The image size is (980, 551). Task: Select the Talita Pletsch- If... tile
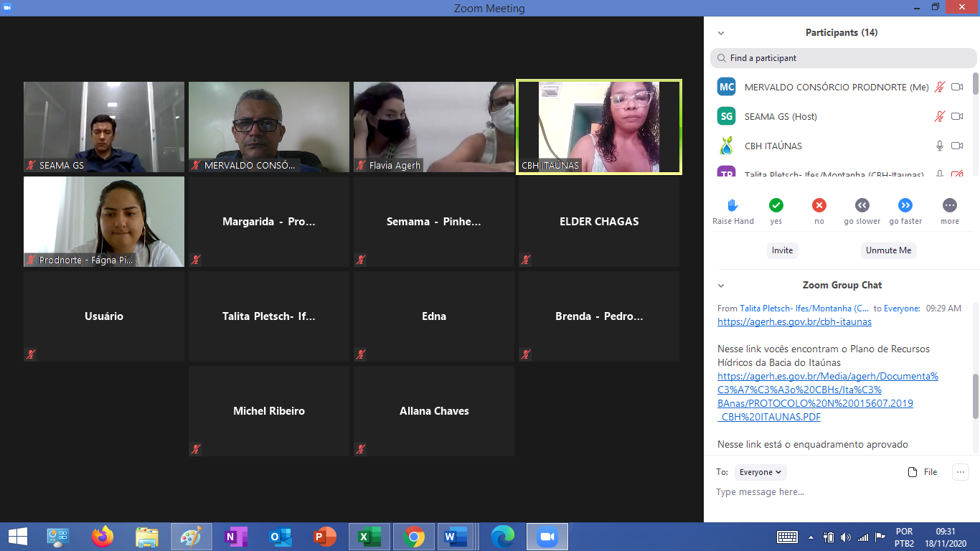269,316
